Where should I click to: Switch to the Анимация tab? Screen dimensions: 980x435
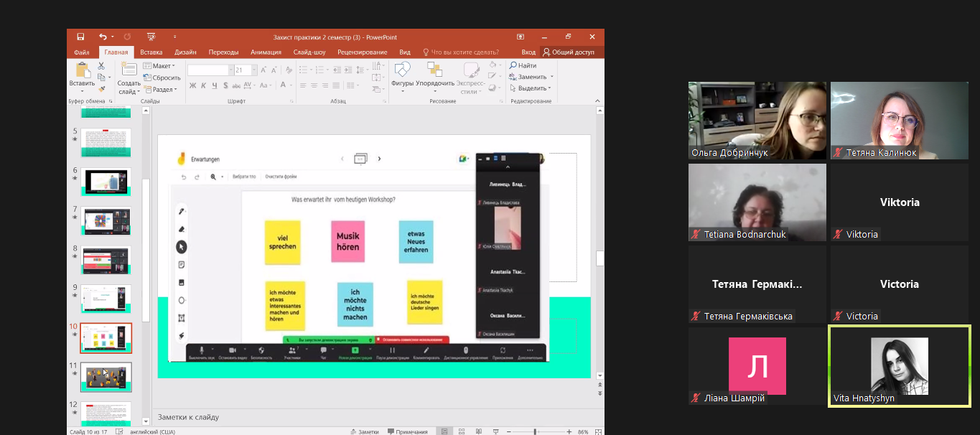(266, 52)
